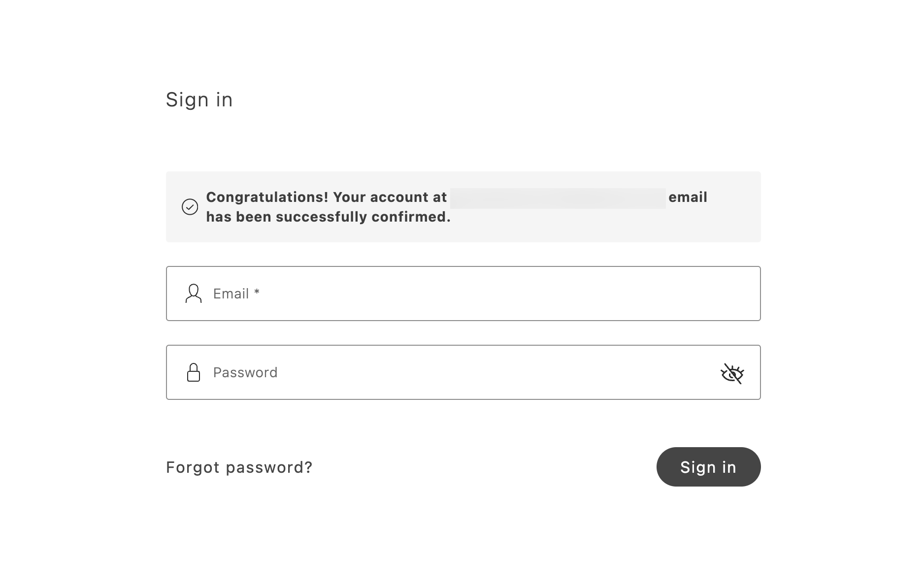Click the lock symbol beside the Password placeholder
The image size is (924, 588).
[193, 372]
